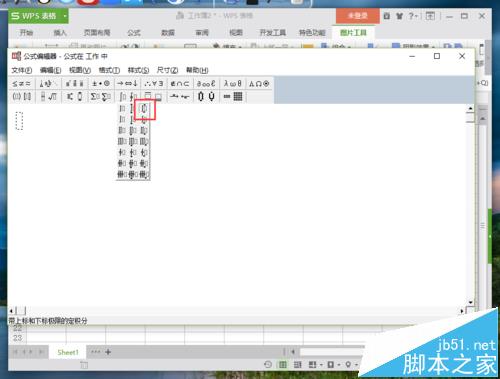Open the 帮助(H) menu in Equation Editor
This screenshot has height=379, width=500.
[197, 70]
